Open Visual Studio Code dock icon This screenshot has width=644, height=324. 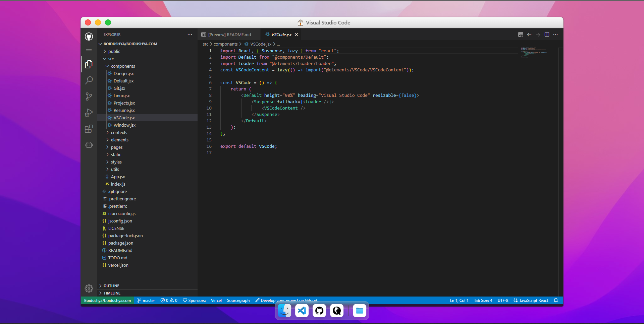coord(302,311)
